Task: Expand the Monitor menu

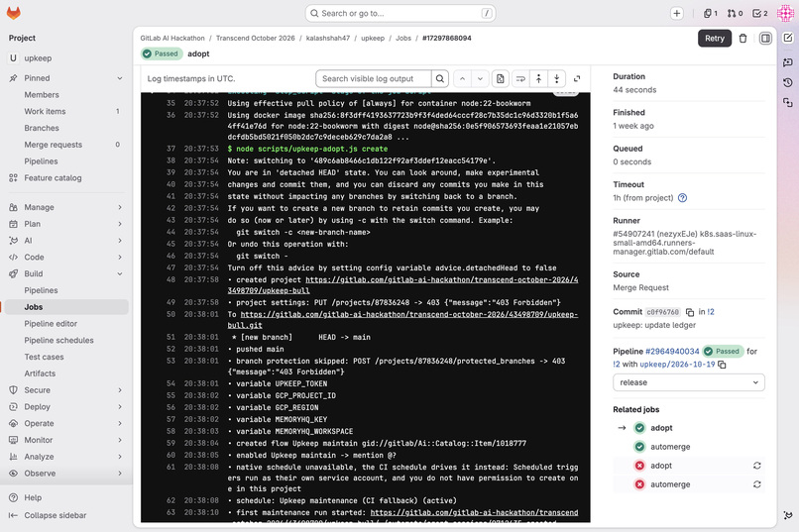Action: coord(65,441)
